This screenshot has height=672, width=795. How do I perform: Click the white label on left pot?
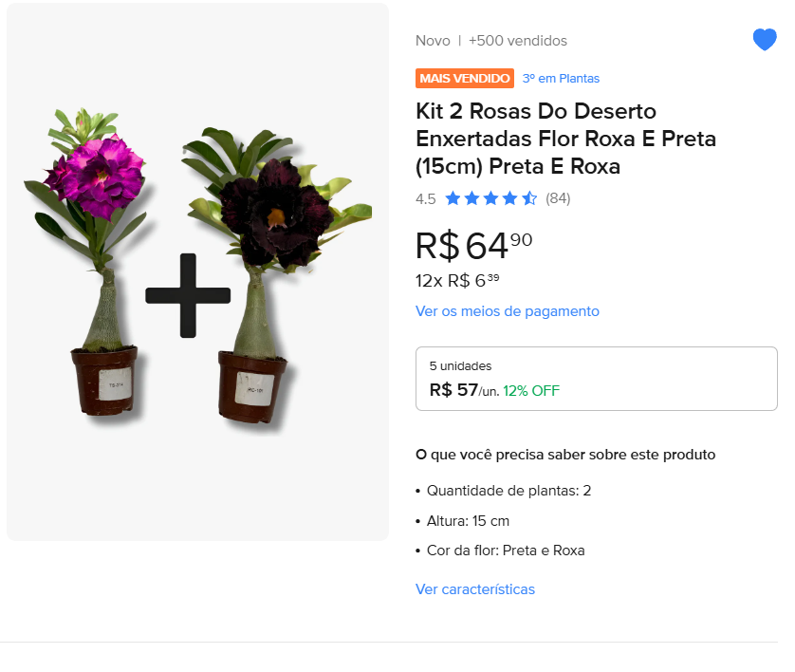coord(113,384)
